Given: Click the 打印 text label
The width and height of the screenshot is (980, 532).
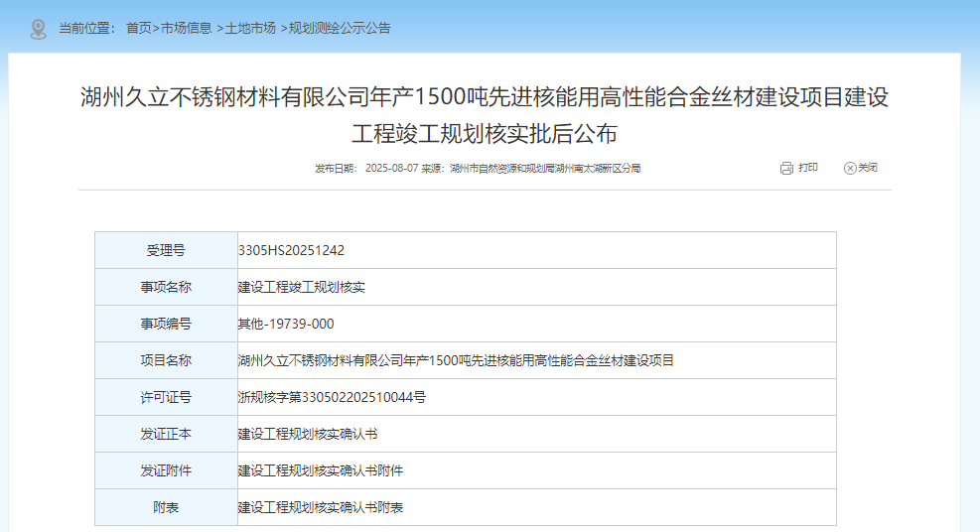Looking at the screenshot, I should pos(808,168).
